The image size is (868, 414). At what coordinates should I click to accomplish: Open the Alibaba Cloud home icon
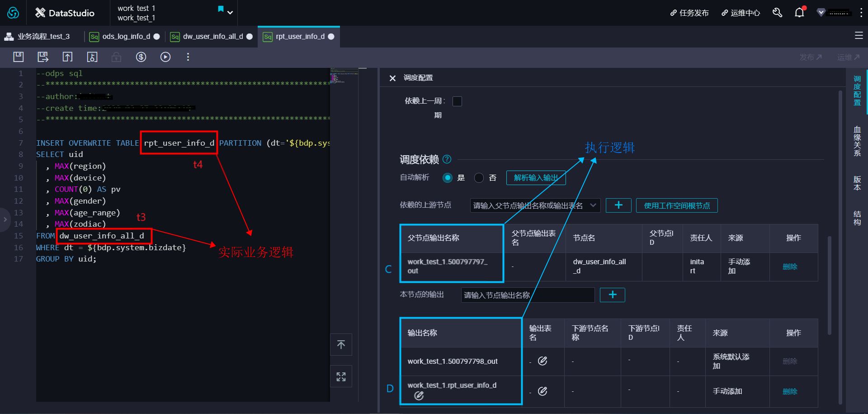coord(13,13)
